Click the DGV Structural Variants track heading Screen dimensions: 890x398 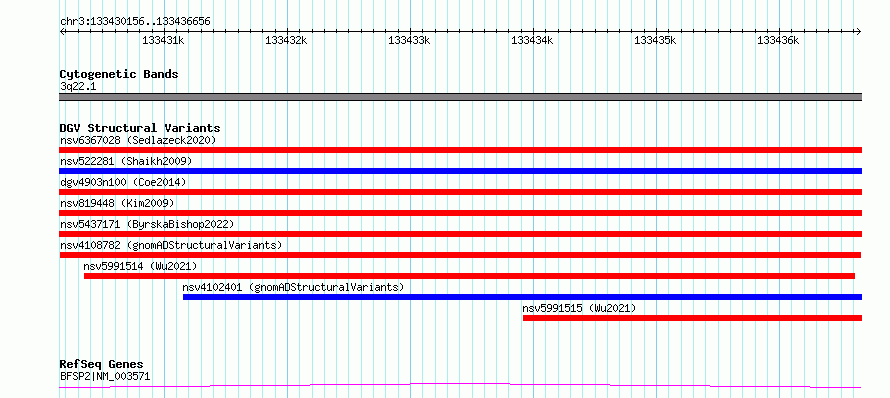pyautogui.click(x=140, y=128)
